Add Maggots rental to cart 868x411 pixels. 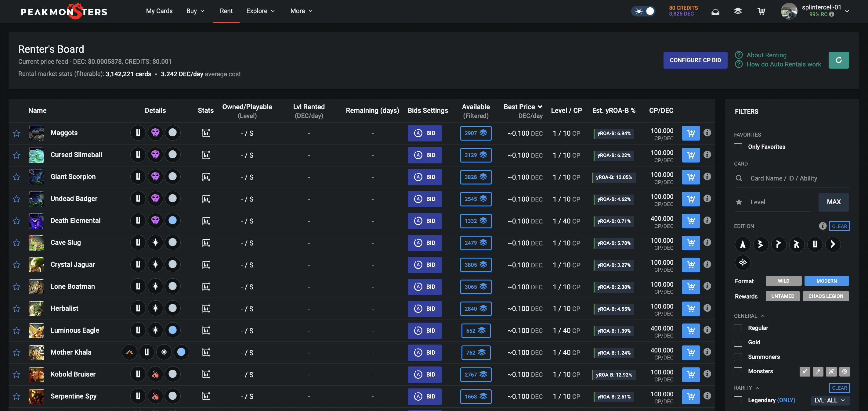(x=691, y=133)
